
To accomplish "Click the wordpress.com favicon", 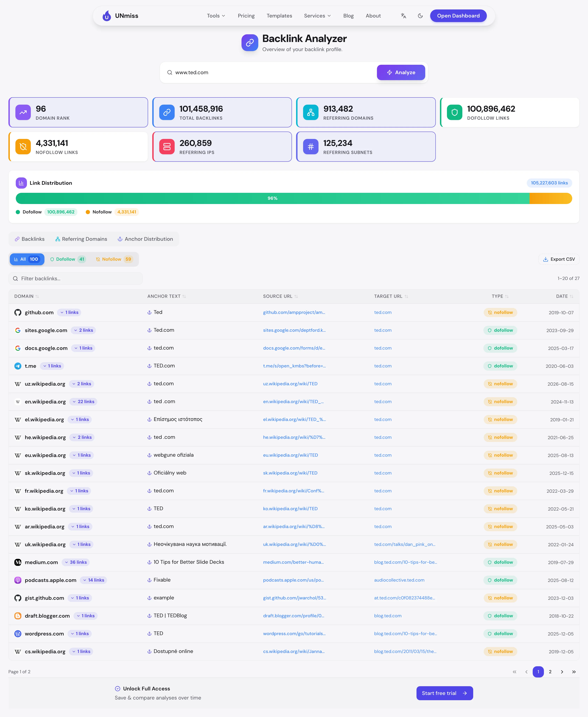I will pyautogui.click(x=18, y=634).
